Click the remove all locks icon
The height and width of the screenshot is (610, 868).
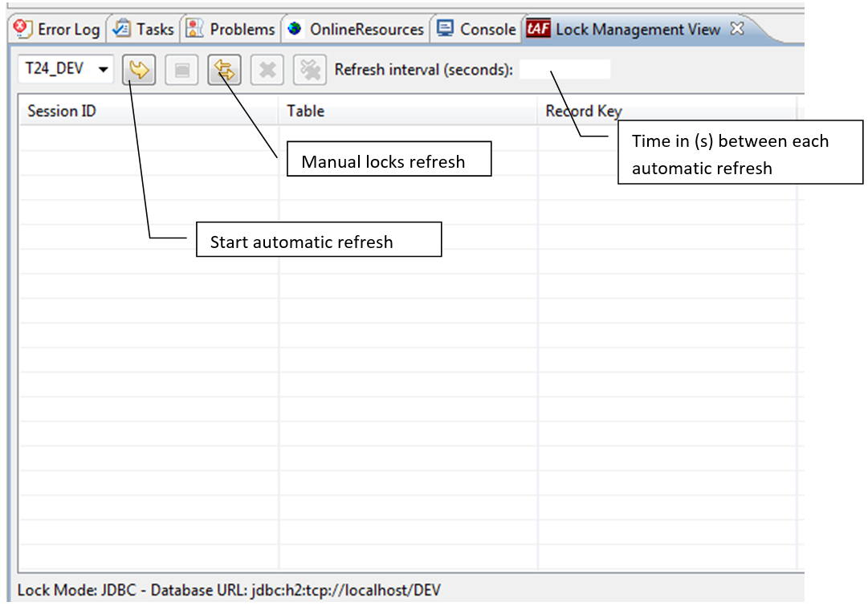[309, 71]
